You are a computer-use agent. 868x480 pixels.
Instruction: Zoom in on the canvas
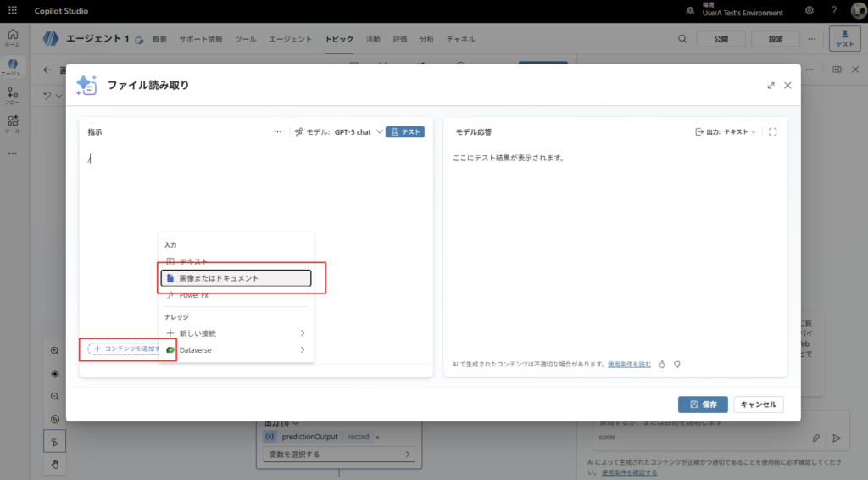click(x=55, y=351)
